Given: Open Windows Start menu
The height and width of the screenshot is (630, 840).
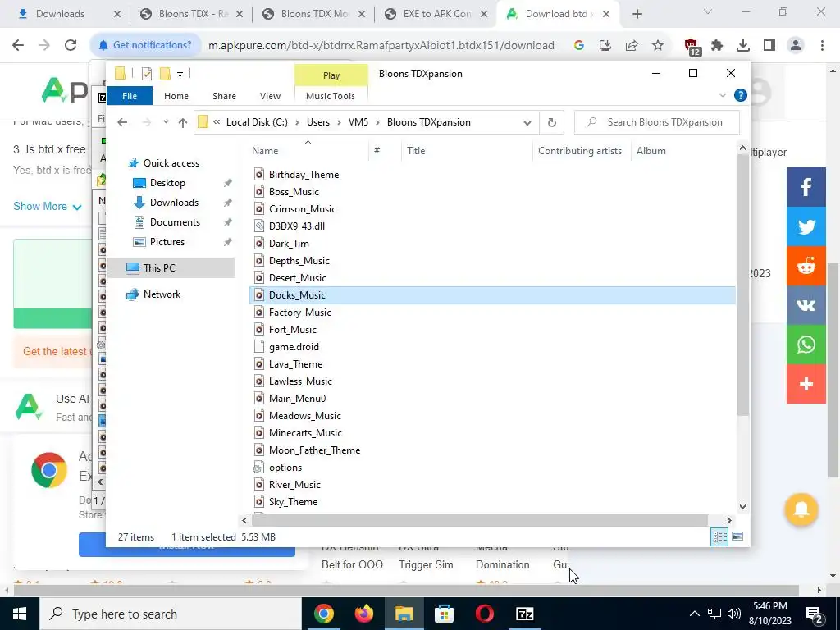Looking at the screenshot, I should click(20, 614).
